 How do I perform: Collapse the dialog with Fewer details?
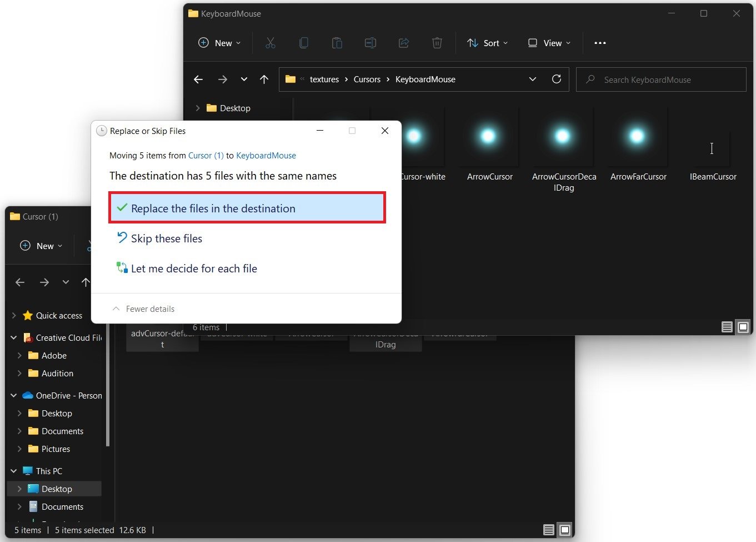(x=144, y=309)
